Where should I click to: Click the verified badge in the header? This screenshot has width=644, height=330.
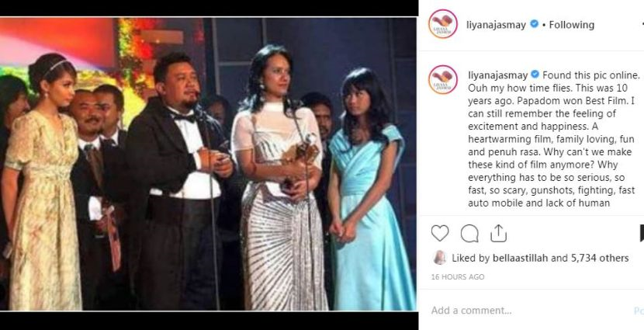[x=534, y=24]
